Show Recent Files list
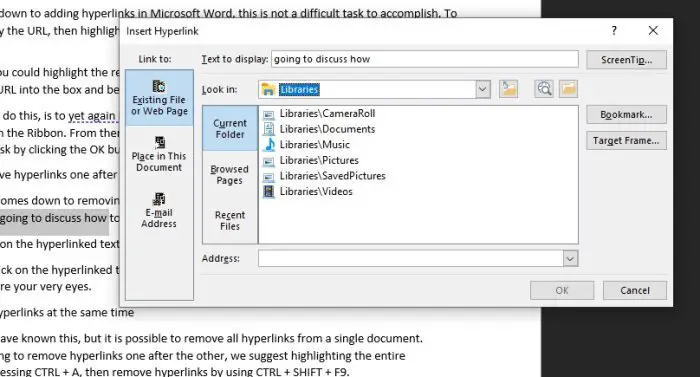This screenshot has height=377, width=700. click(229, 221)
